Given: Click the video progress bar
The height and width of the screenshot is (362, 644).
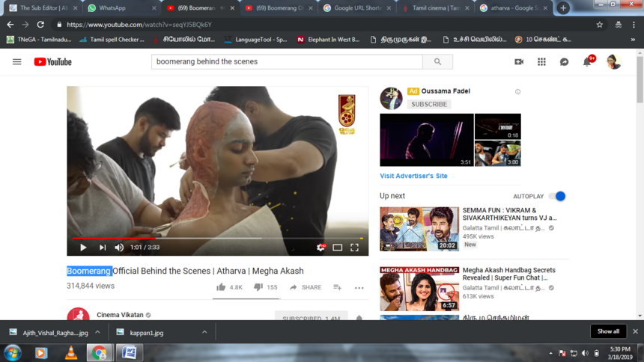Looking at the screenshot, I should (x=217, y=238).
